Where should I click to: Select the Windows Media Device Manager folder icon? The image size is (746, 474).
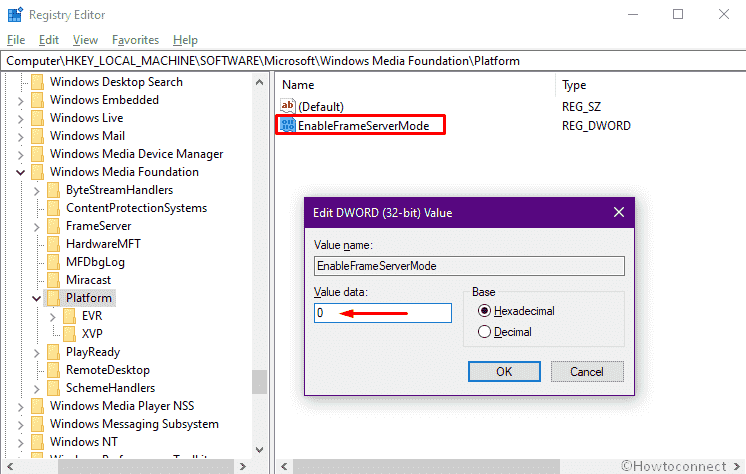pos(38,154)
